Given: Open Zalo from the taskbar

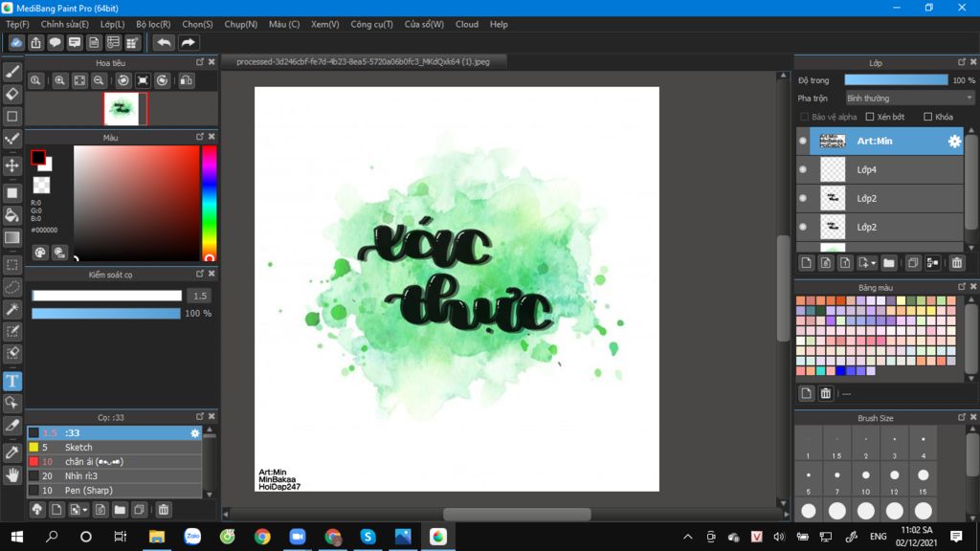Looking at the screenshot, I should pos(191,537).
